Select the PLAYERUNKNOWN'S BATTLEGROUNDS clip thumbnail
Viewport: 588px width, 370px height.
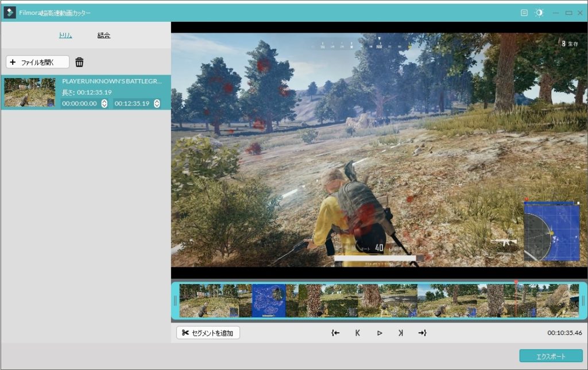tap(30, 92)
